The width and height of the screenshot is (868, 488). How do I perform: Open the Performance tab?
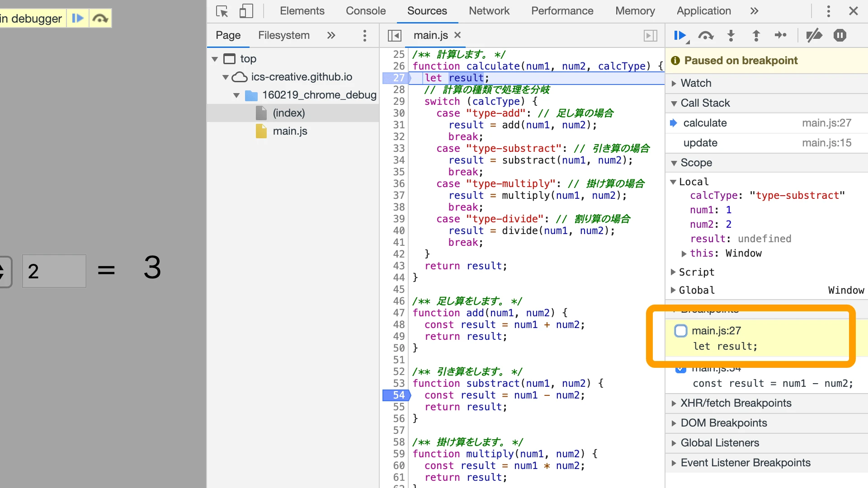pyautogui.click(x=562, y=11)
